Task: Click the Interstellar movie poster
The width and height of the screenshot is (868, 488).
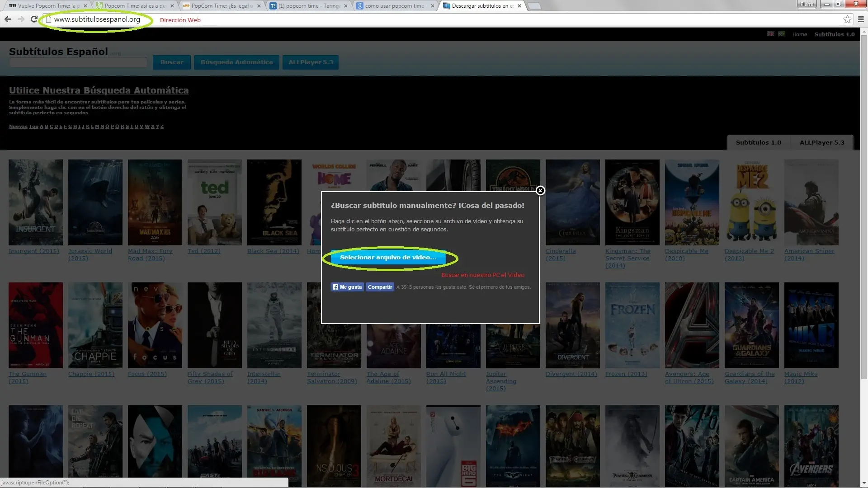Action: (x=274, y=325)
